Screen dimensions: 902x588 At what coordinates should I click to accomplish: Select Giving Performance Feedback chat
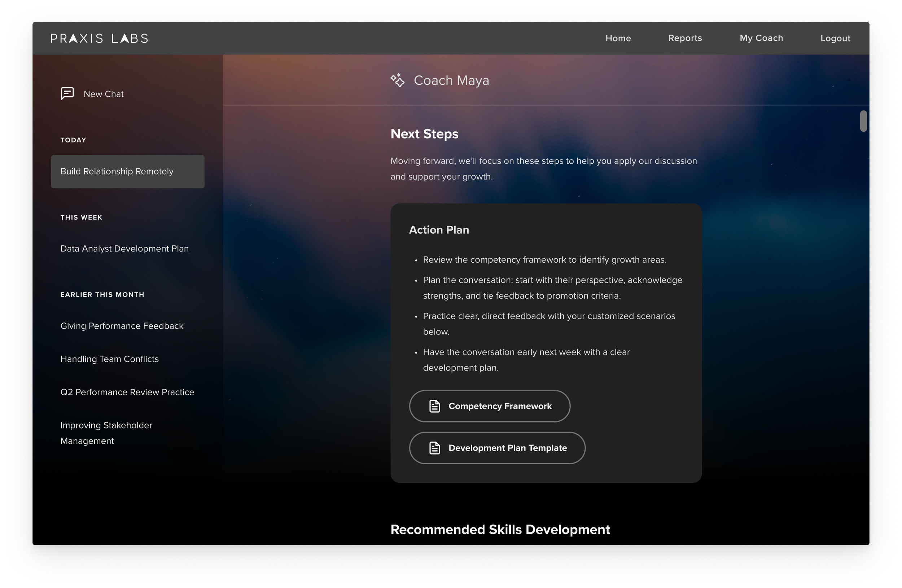pos(122,326)
